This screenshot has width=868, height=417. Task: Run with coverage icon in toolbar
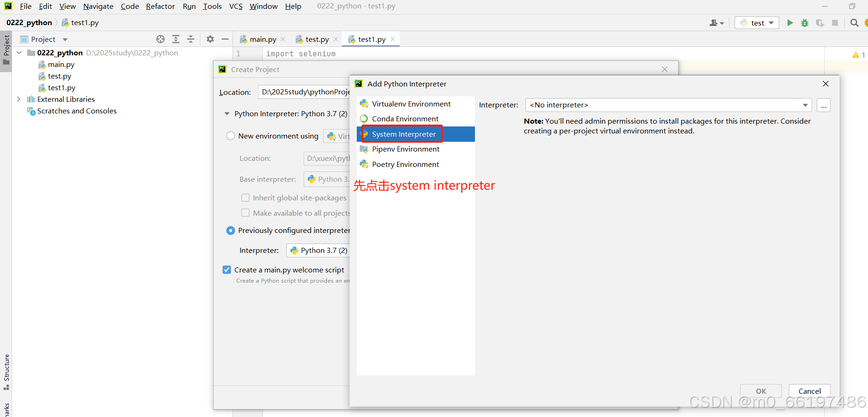click(x=820, y=23)
